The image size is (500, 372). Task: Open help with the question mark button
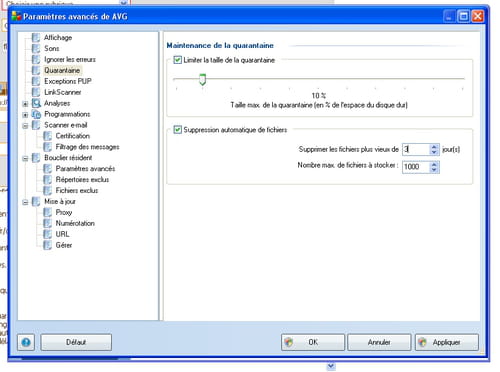pyautogui.click(x=26, y=342)
